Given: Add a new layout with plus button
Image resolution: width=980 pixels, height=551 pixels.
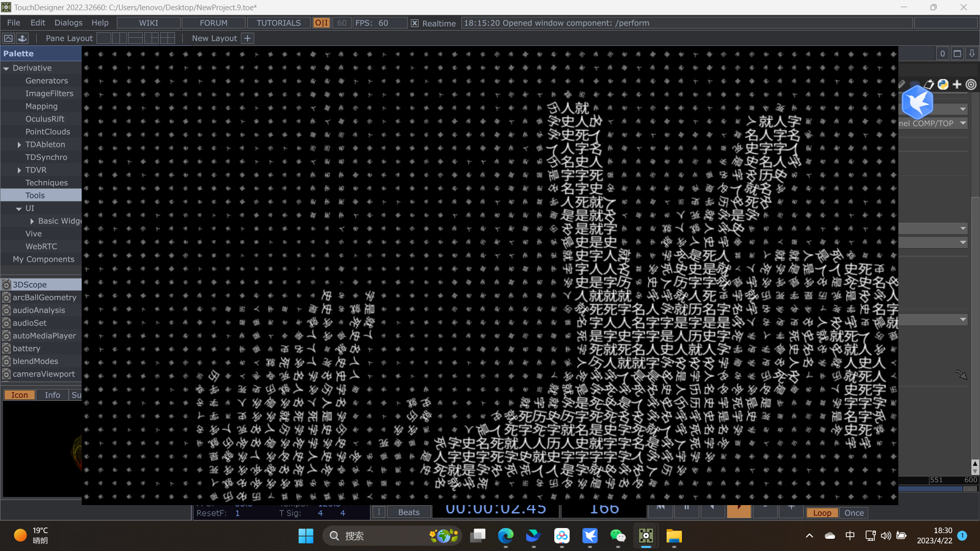Looking at the screenshot, I should (x=248, y=38).
